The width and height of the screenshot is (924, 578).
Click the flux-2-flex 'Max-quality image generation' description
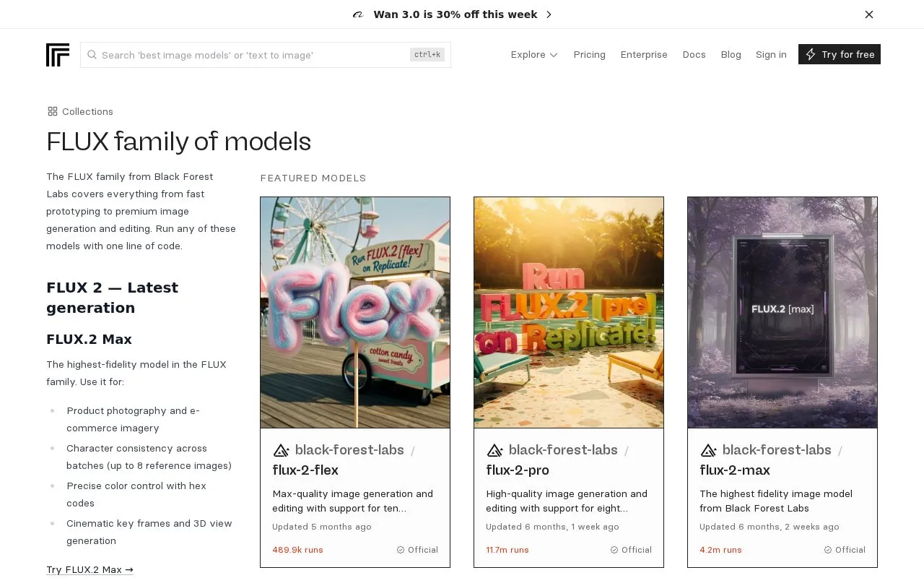pyautogui.click(x=352, y=501)
